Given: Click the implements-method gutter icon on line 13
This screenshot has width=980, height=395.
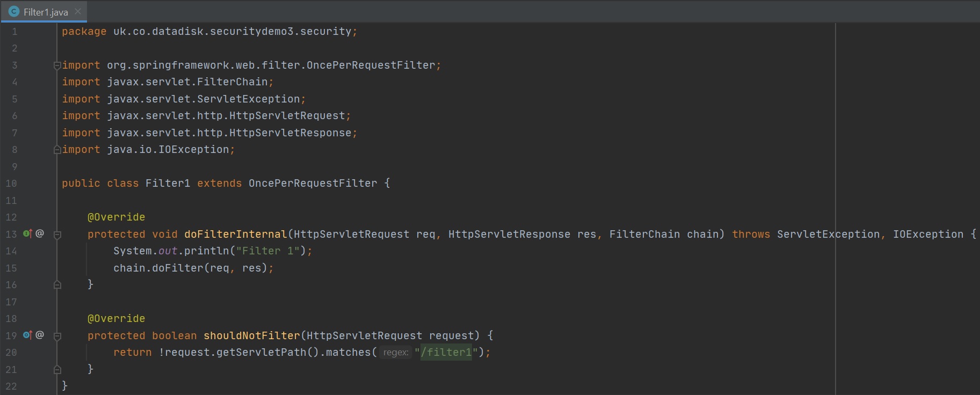Looking at the screenshot, I should tap(27, 233).
